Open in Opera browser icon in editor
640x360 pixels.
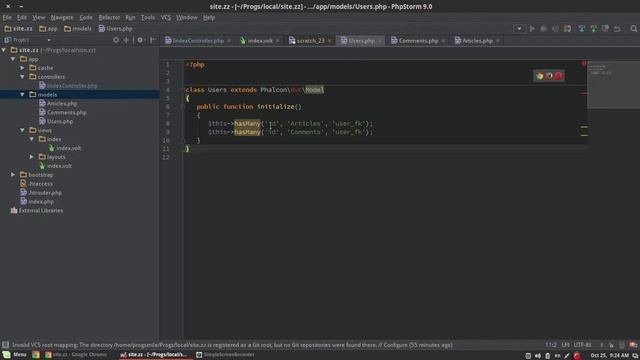tap(558, 76)
